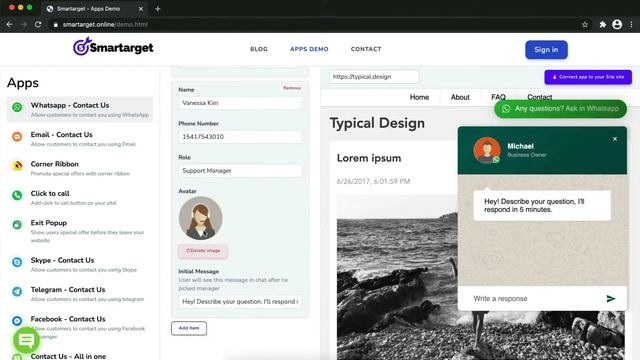Close the Smartarget - Apps Demo tab
The width and height of the screenshot is (640, 360).
pyautogui.click(x=141, y=9)
